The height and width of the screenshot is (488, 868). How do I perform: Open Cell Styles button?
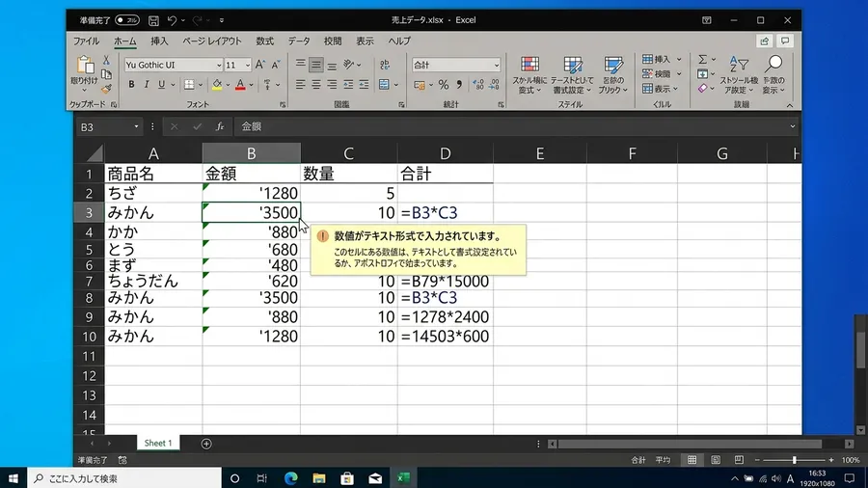[612, 74]
